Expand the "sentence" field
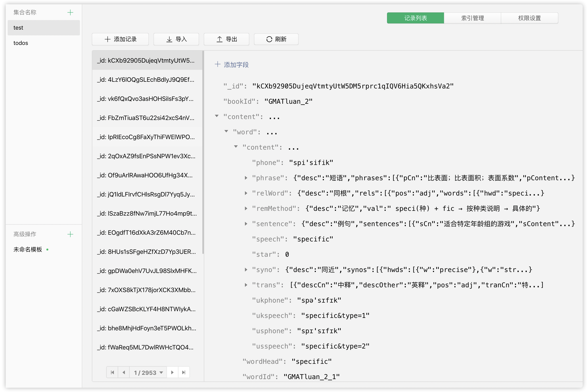The width and height of the screenshot is (587, 392). (x=246, y=224)
